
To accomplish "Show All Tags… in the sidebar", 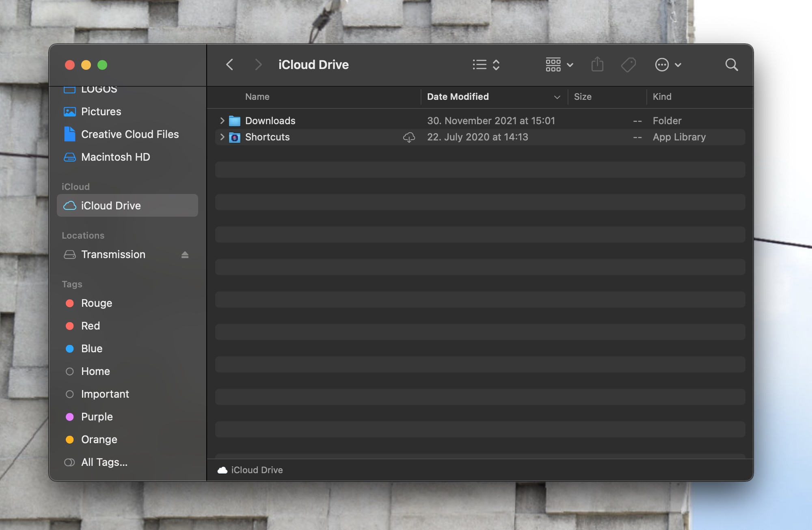I will 104,462.
